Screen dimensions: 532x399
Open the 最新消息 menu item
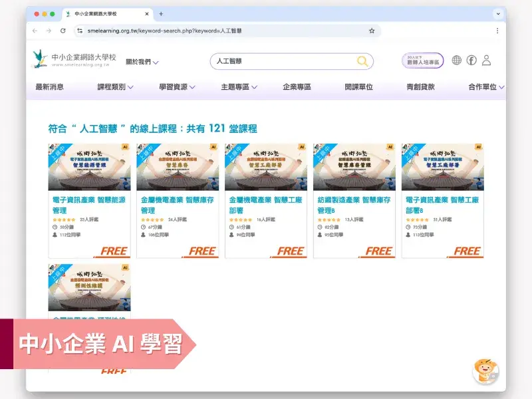[49, 87]
